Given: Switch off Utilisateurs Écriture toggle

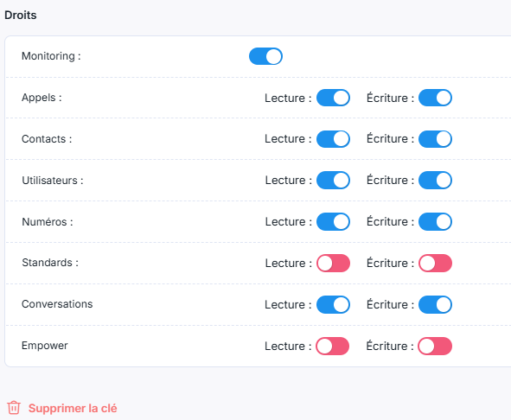Looking at the screenshot, I should 435,181.
